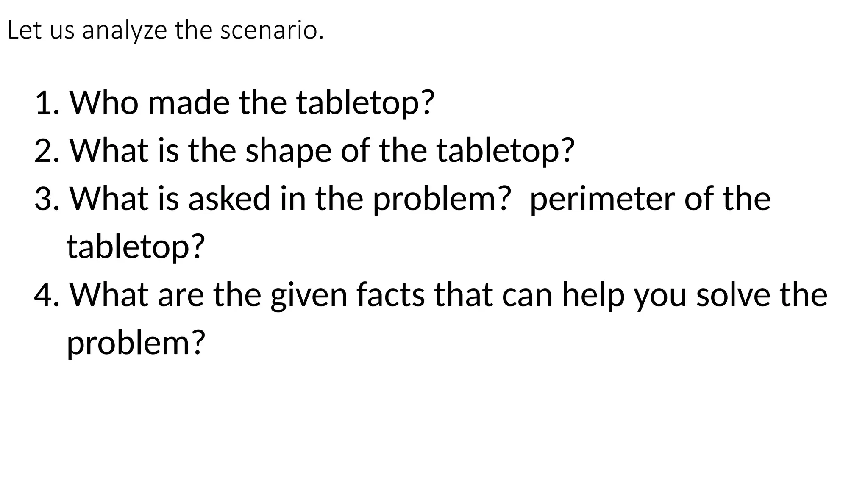Click the word "Who" in question one
This screenshot has width=868, height=488.
click(x=104, y=103)
